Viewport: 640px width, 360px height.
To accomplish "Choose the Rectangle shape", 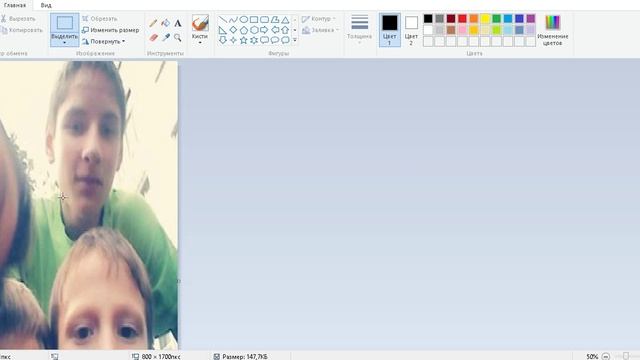I will [254, 20].
